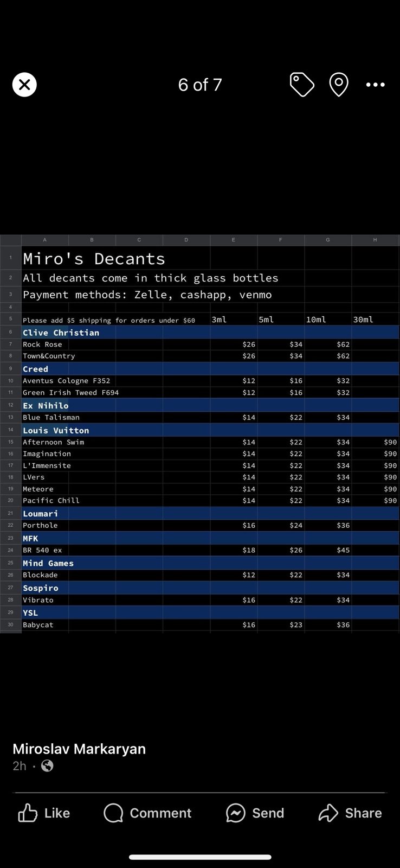This screenshot has width=400, height=868.
Task: Tap the $12 price for Blockade
Action: (249, 575)
